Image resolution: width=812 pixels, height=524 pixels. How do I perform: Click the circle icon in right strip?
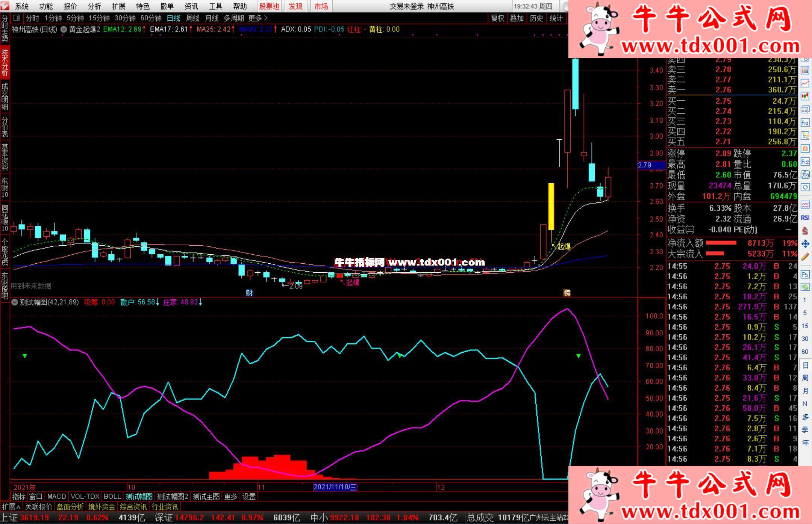[x=805, y=187]
